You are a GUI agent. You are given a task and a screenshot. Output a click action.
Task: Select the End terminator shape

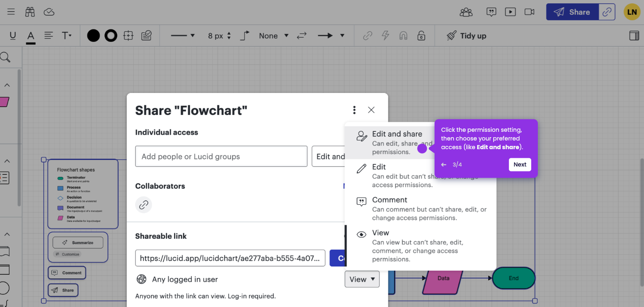513,278
